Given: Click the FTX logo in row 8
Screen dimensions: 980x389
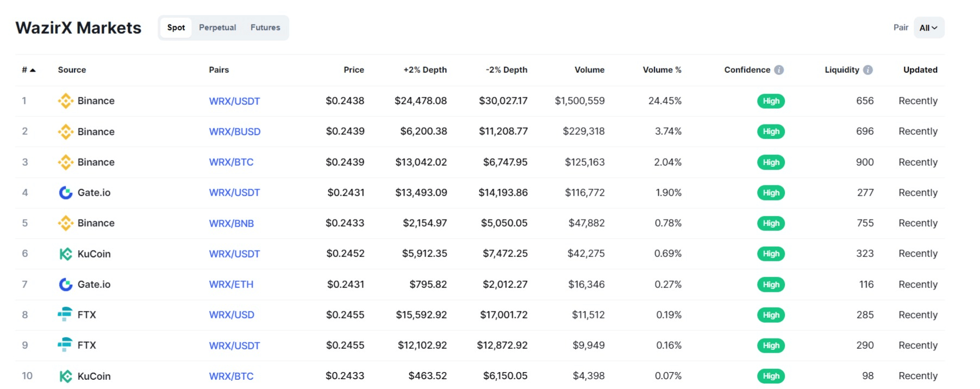Looking at the screenshot, I should (65, 315).
